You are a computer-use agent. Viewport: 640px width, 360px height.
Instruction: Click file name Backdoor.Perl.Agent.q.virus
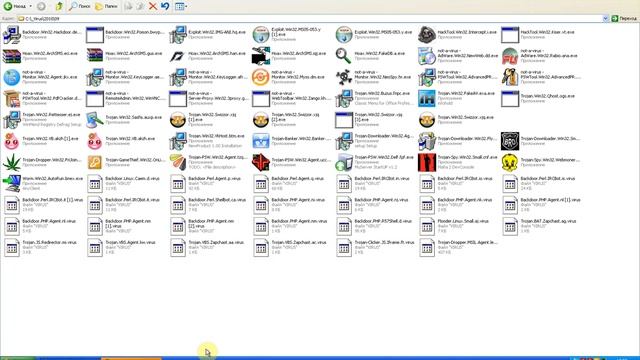(298, 178)
